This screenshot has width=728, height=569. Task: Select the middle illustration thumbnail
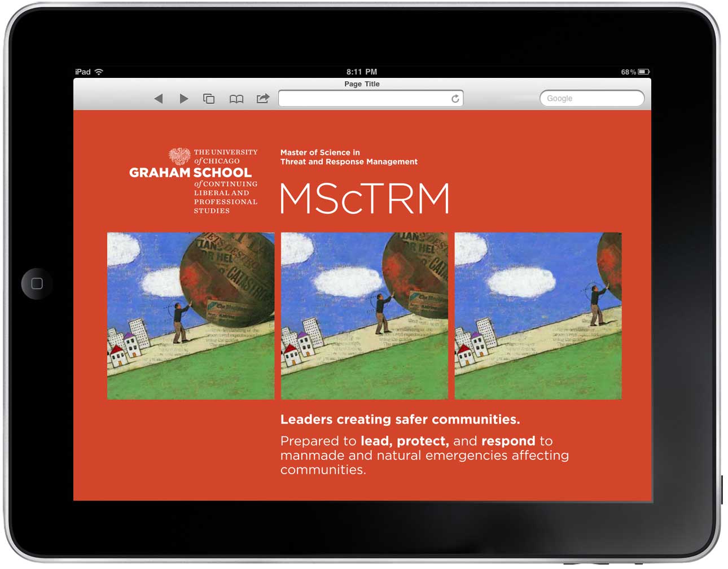[365, 316]
